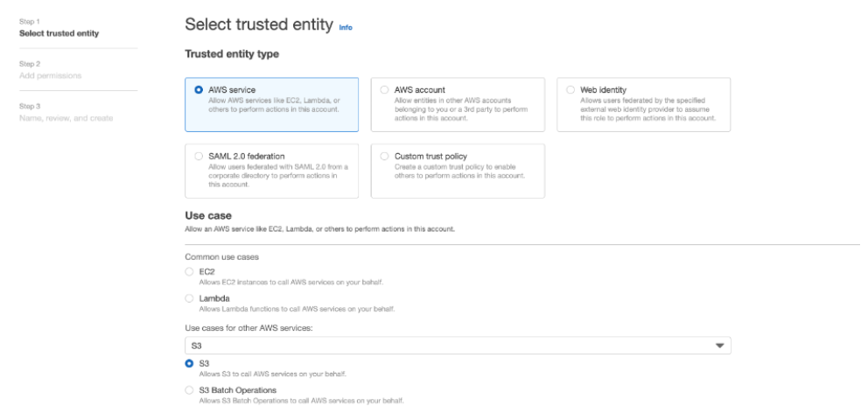Select SAML 2.0 federation entity type

[x=198, y=157]
